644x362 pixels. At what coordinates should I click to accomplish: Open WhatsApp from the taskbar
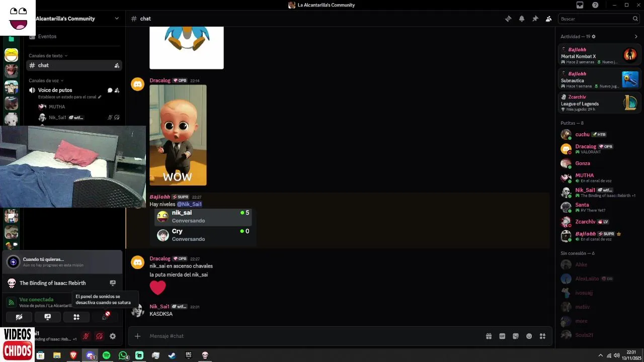(123, 355)
